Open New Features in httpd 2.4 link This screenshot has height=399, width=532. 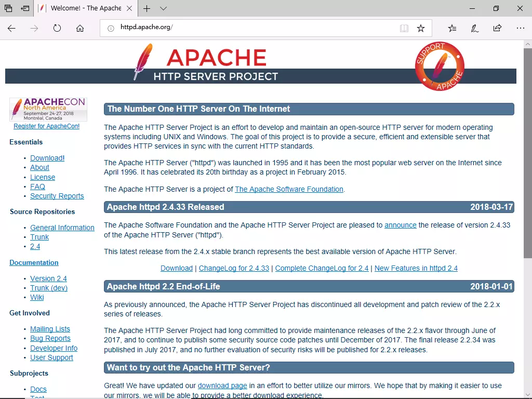pos(416,269)
